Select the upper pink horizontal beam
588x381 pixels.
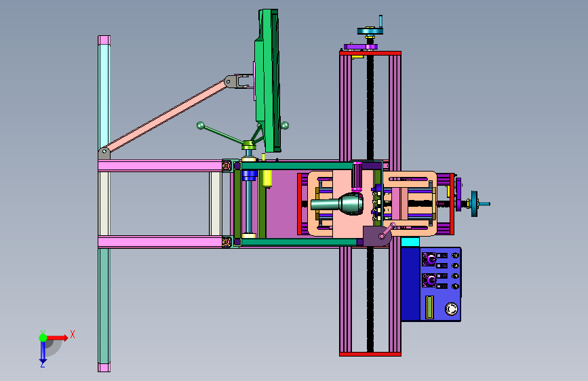(160, 165)
